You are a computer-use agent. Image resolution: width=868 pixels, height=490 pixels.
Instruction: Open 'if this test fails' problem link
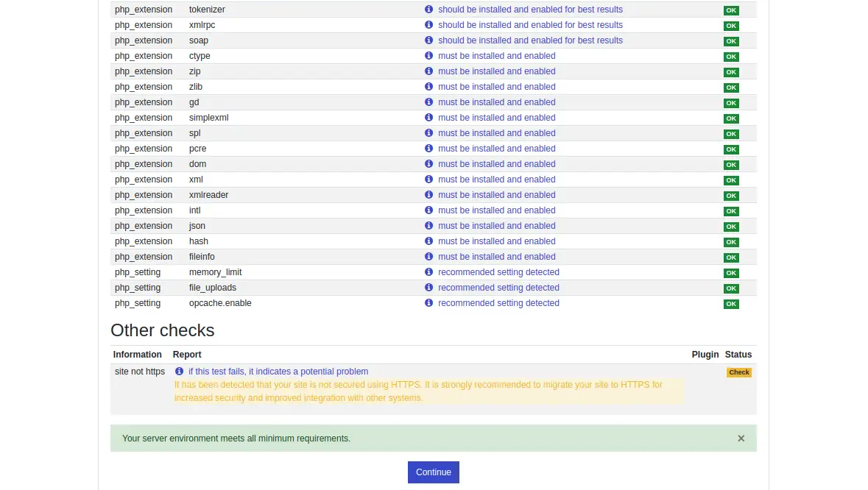point(278,372)
